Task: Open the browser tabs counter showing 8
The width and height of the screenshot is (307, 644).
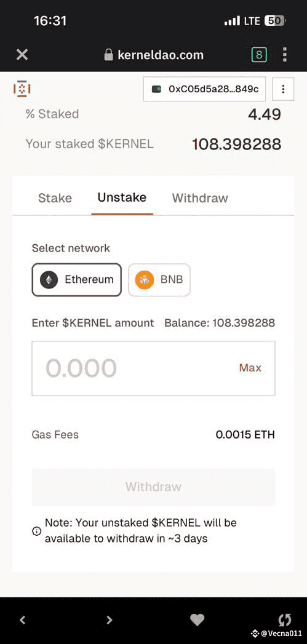Action: point(259,55)
